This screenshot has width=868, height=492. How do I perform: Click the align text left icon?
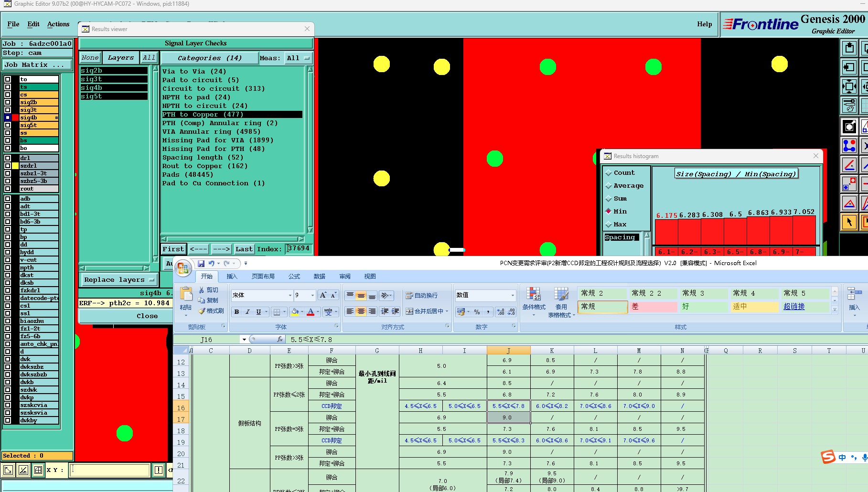350,311
